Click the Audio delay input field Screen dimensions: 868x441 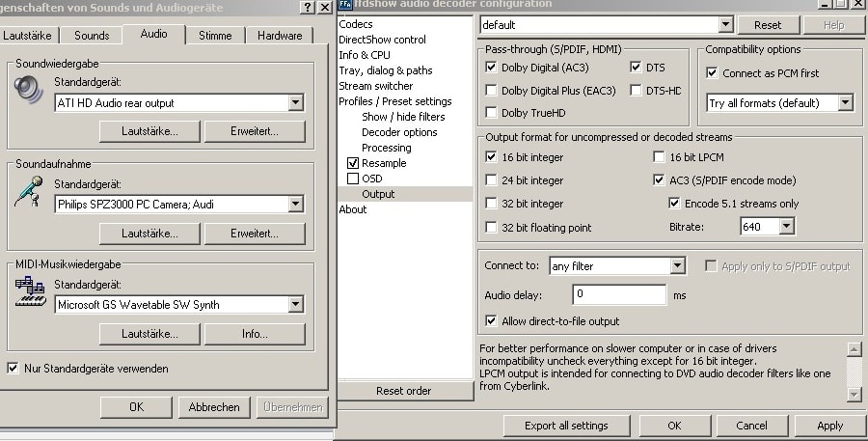click(619, 294)
